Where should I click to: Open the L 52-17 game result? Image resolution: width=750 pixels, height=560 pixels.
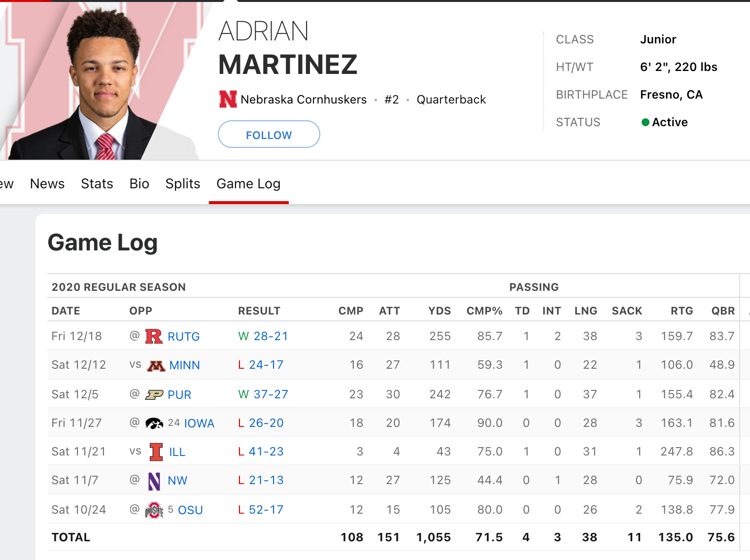pyautogui.click(x=261, y=510)
